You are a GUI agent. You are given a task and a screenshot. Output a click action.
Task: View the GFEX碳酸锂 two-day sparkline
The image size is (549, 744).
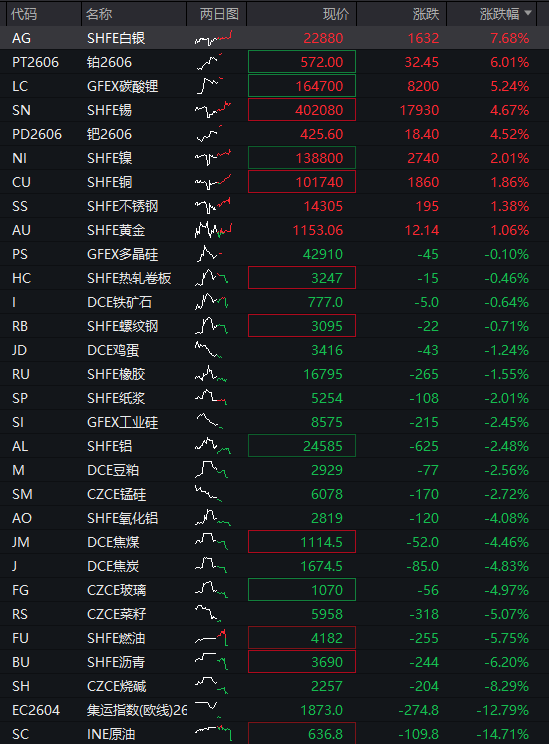point(209,86)
